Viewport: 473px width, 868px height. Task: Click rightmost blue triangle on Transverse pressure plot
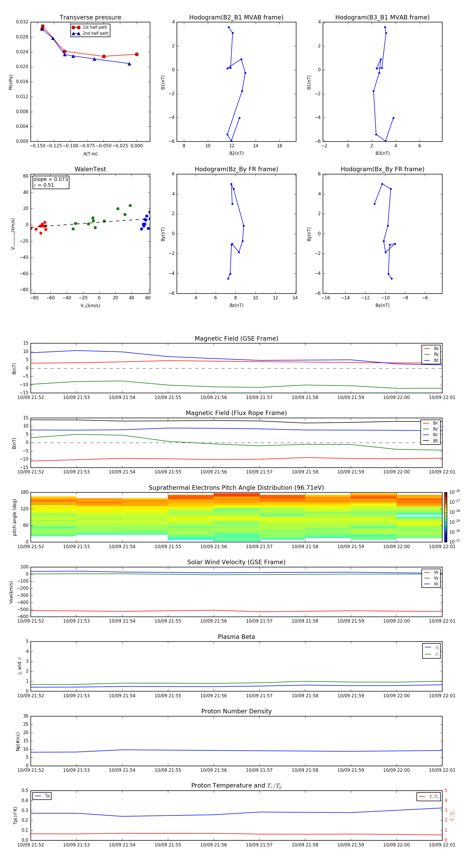[x=129, y=64]
